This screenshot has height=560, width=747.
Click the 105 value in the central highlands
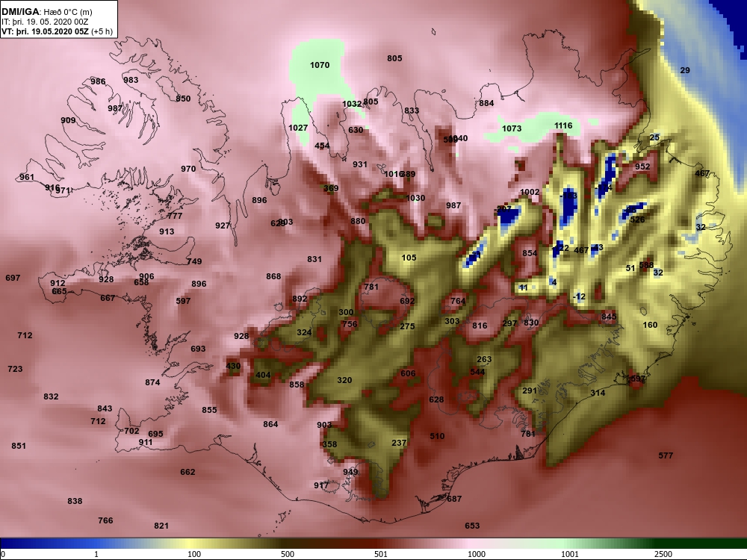pyautogui.click(x=409, y=258)
